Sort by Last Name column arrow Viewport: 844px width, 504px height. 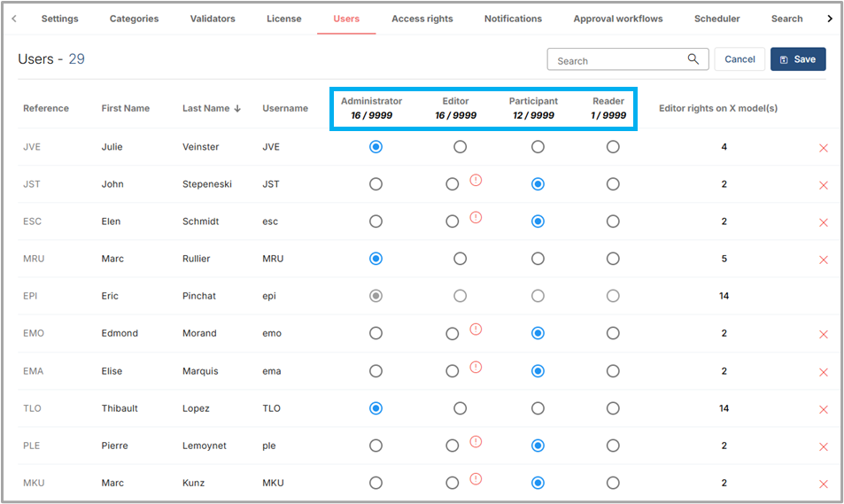point(237,109)
